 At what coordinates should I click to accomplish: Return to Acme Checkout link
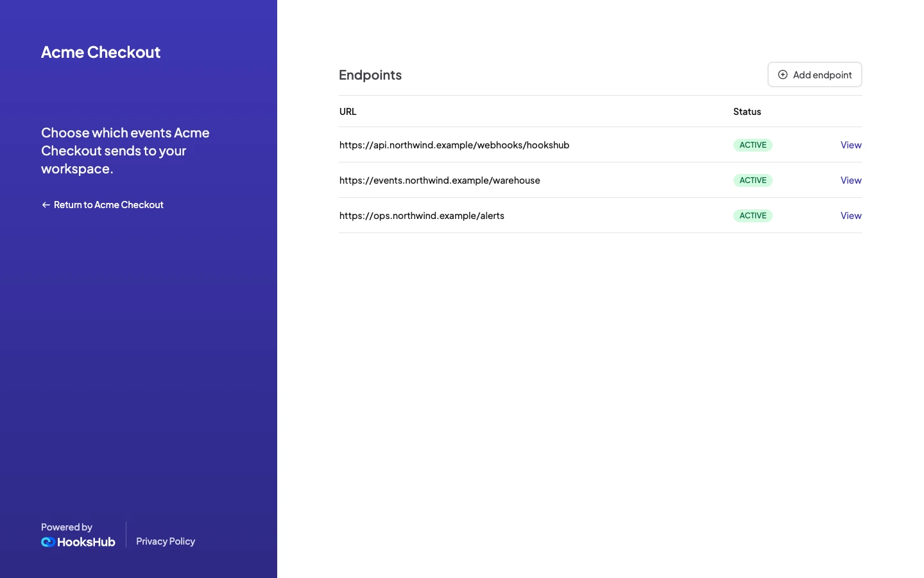point(103,205)
